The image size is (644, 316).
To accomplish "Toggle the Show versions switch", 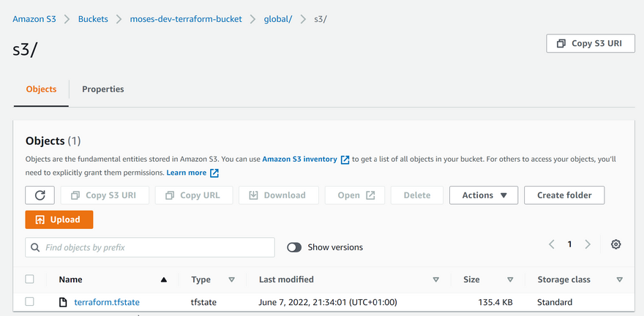I will point(294,247).
